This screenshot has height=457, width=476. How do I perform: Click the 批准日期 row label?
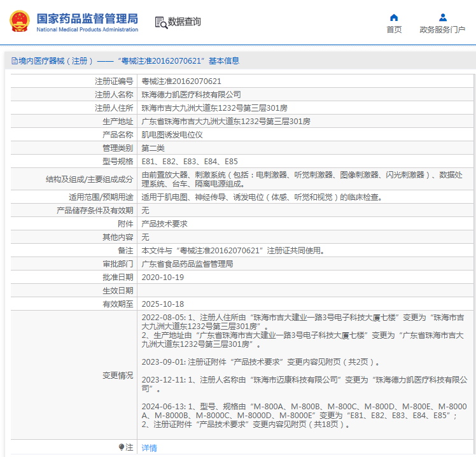tap(118, 278)
